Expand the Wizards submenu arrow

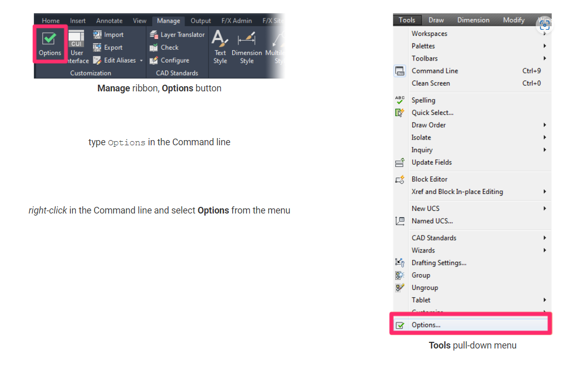tap(544, 250)
